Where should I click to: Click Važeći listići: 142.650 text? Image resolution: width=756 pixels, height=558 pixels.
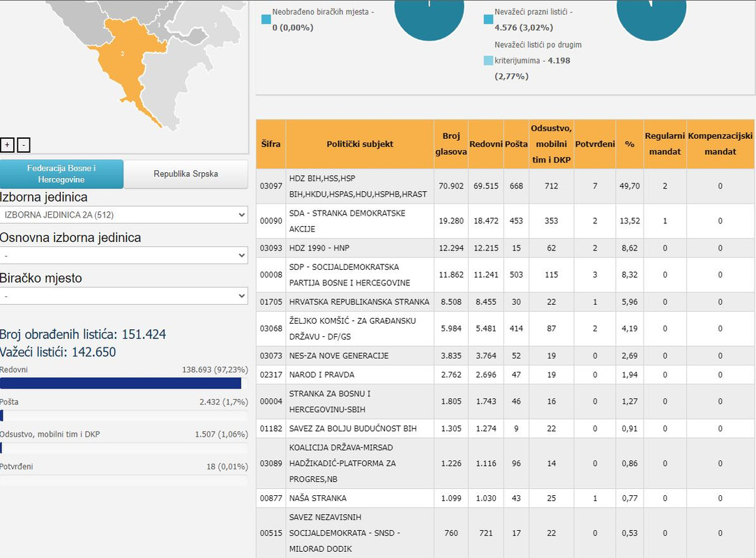coord(58,352)
